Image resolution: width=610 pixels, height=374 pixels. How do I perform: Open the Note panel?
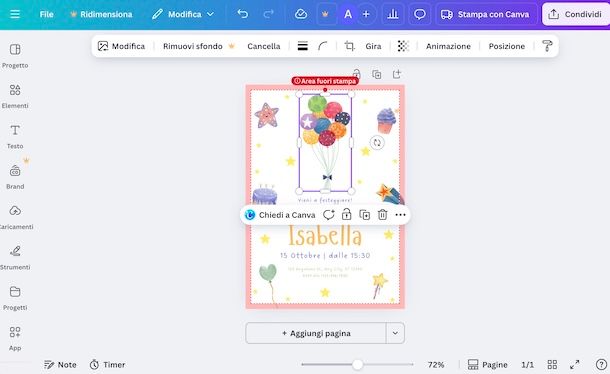click(60, 365)
